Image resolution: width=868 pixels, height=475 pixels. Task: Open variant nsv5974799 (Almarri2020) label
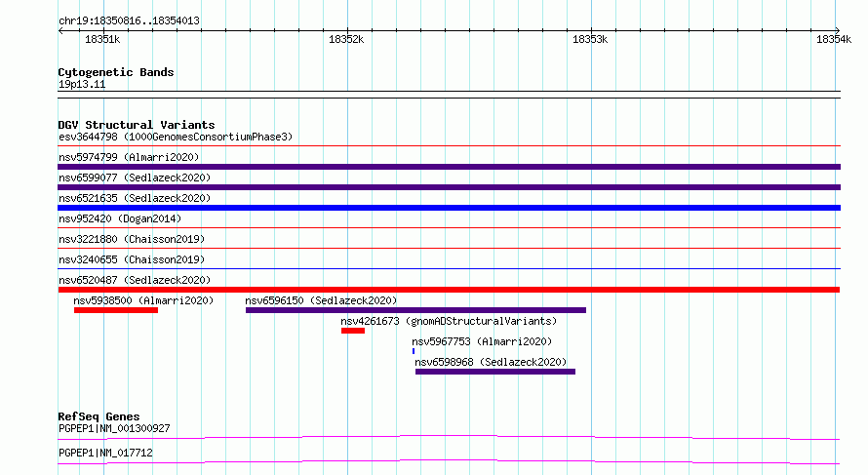tap(129, 157)
